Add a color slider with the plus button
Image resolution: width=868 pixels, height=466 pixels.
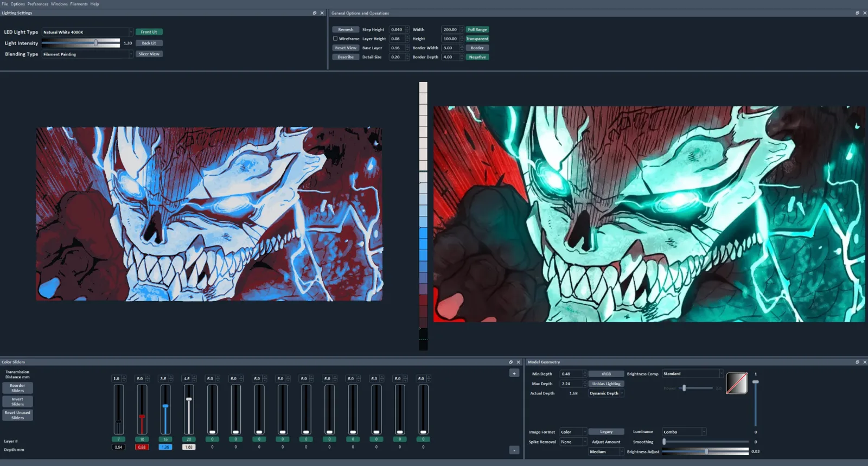click(514, 373)
